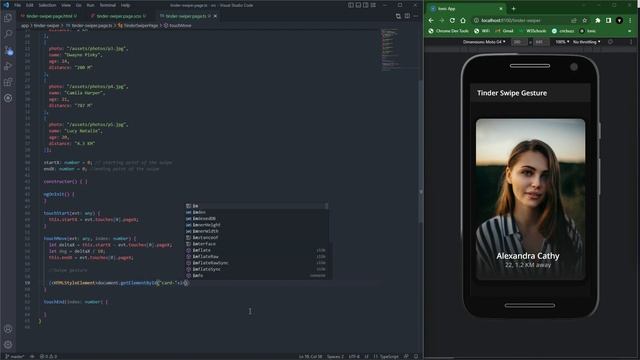The height and width of the screenshot is (360, 640).
Task: Click the split editor right icon
Action: pos(407,16)
